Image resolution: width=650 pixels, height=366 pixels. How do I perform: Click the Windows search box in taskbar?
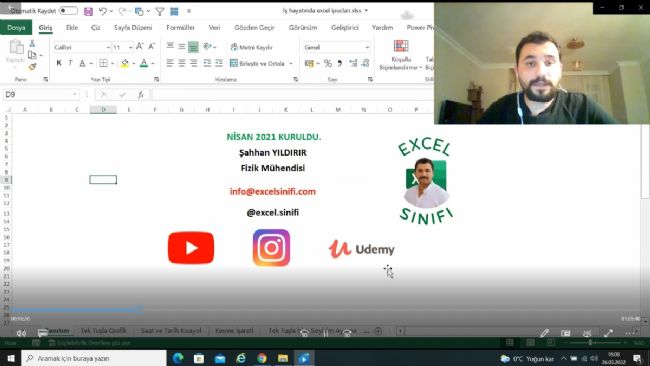[x=94, y=358]
